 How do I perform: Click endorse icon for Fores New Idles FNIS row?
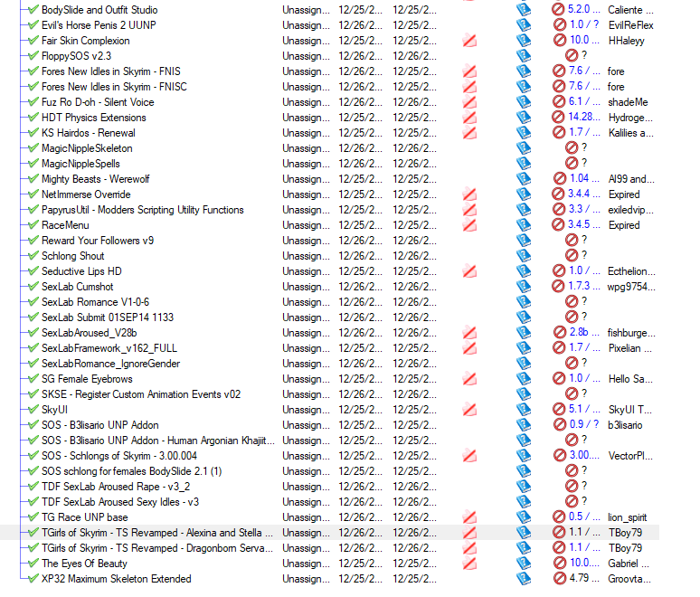pos(469,71)
